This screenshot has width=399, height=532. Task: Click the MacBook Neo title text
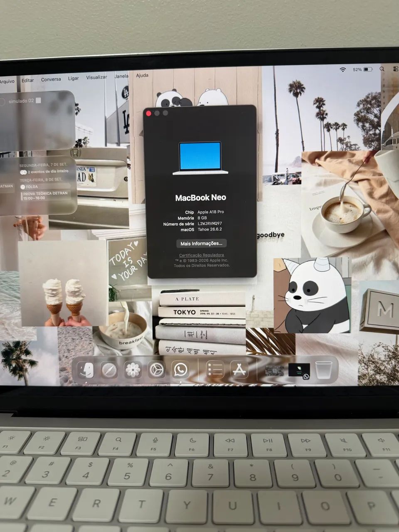[200, 198]
